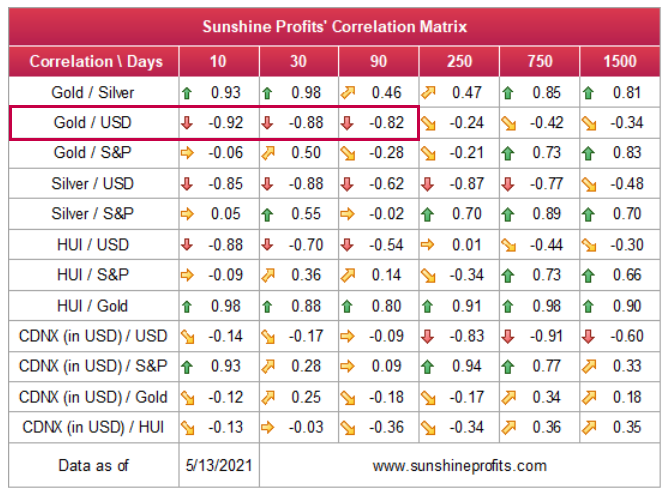Viewport: 669px width, 495px height.
Task: Click green up arrow for Gold / Silver 10-day
Action: (187, 93)
